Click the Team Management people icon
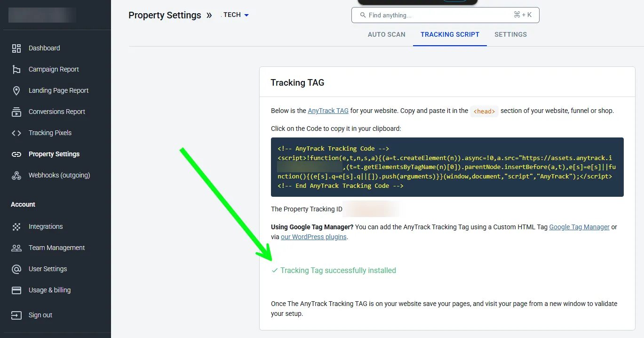 (16, 248)
